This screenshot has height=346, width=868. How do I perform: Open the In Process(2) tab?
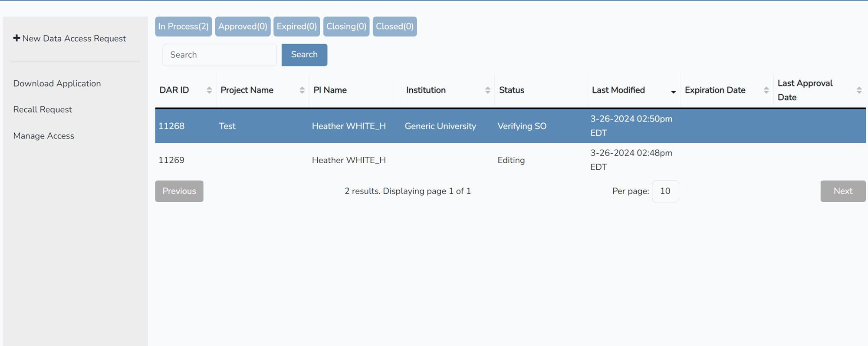pos(183,26)
